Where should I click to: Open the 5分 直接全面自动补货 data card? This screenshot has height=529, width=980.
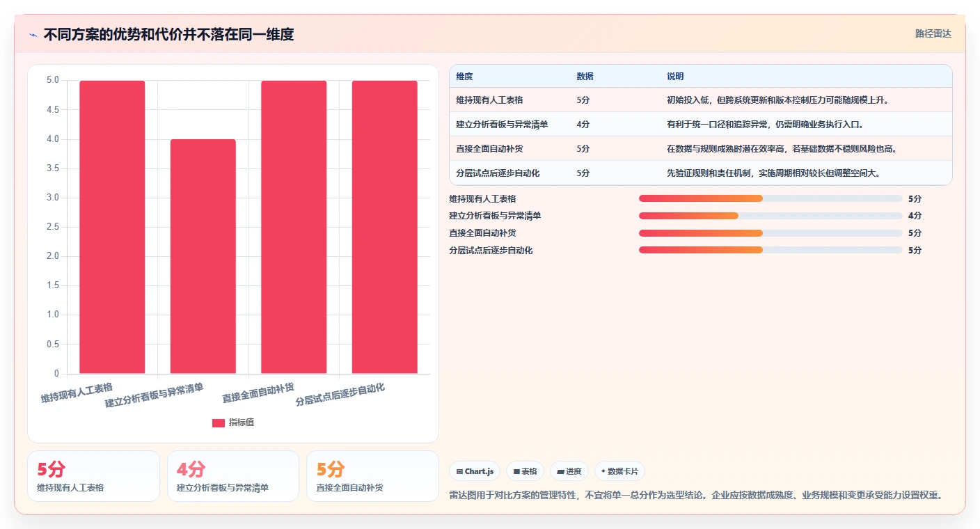(x=373, y=476)
